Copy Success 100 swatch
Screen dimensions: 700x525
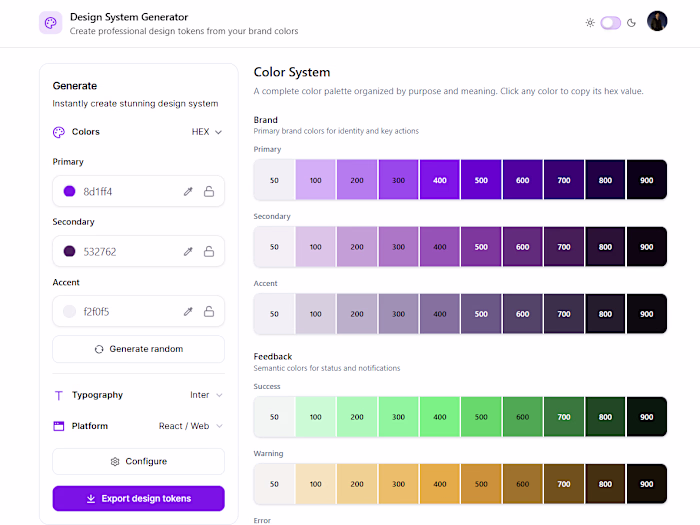point(316,417)
